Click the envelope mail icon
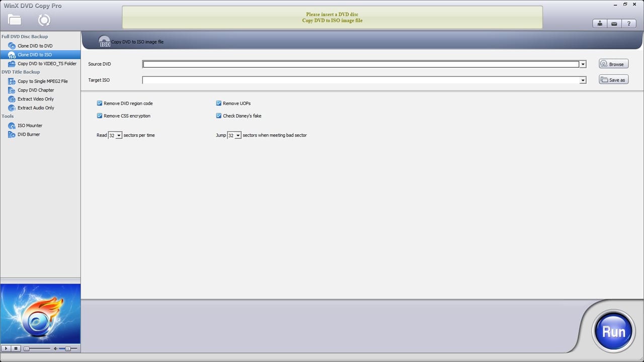 pos(614,24)
